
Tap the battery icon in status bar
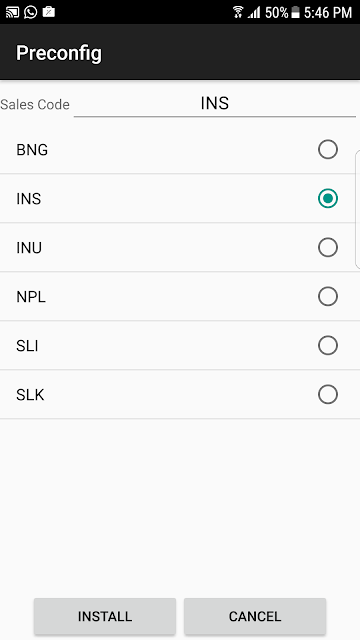coord(296,13)
